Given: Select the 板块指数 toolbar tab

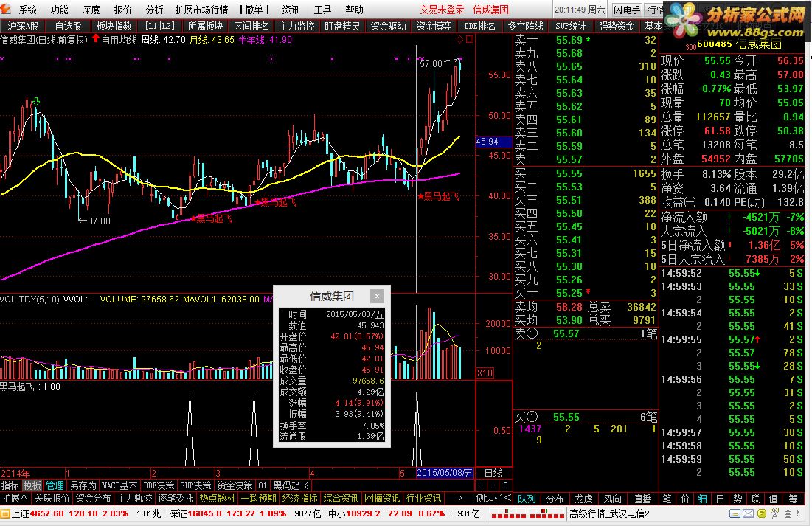Looking at the screenshot, I should pos(114,26).
